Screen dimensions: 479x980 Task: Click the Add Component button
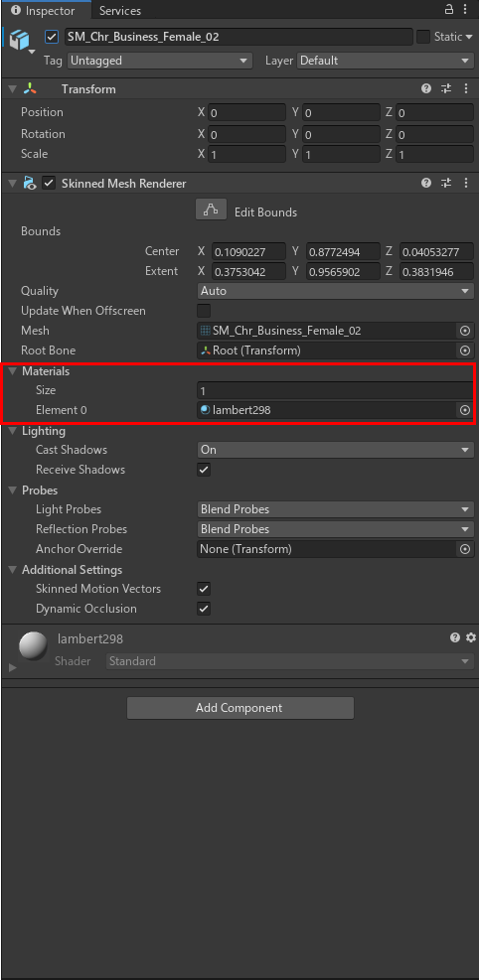point(240,708)
